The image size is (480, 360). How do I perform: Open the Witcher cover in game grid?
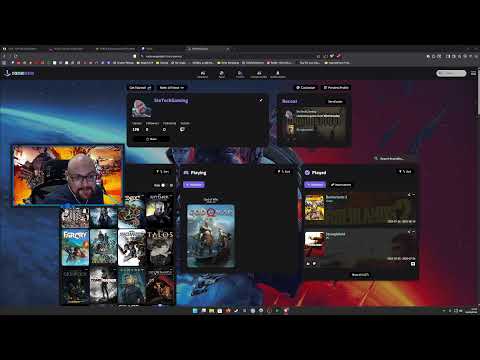point(160,209)
